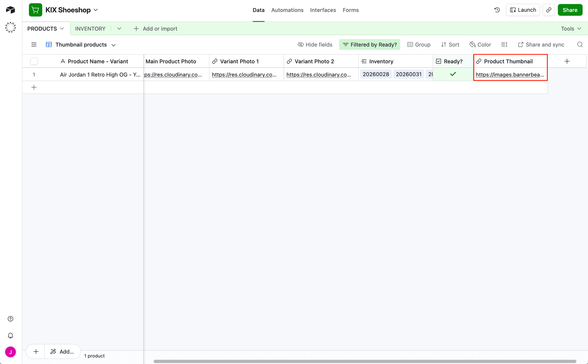Open Group settings
The image size is (588, 364).
[419, 44]
